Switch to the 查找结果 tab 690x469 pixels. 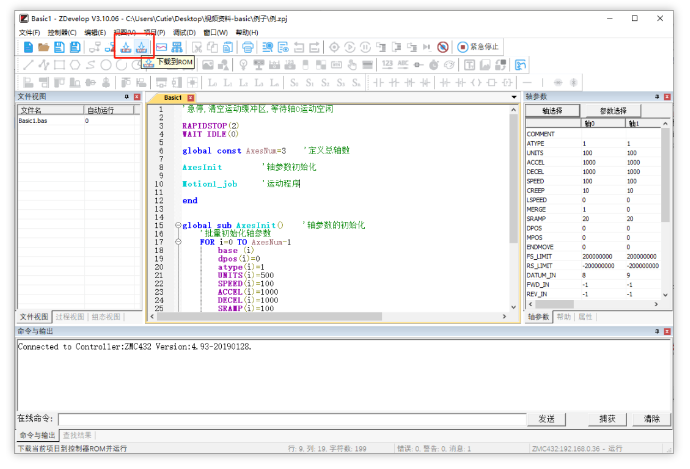[x=77, y=436]
